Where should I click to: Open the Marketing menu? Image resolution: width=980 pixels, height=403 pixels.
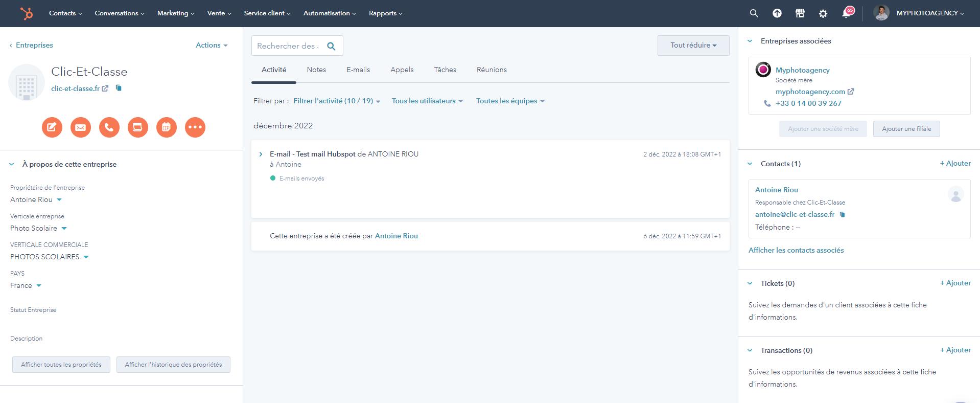pos(176,13)
